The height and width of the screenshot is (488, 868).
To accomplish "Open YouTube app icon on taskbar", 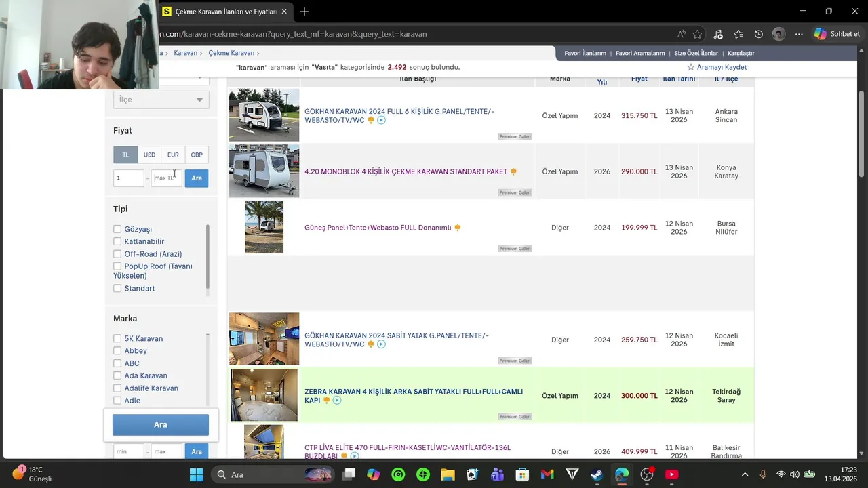I will (x=671, y=474).
